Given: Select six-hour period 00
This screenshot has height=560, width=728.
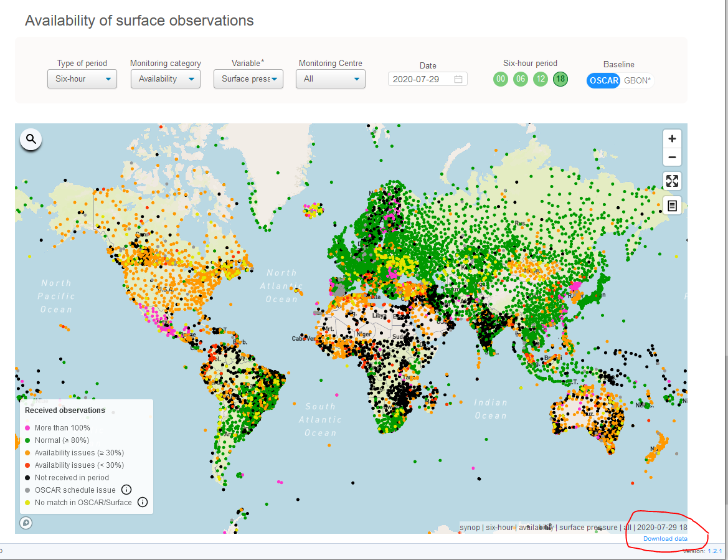Looking at the screenshot, I should point(501,79).
